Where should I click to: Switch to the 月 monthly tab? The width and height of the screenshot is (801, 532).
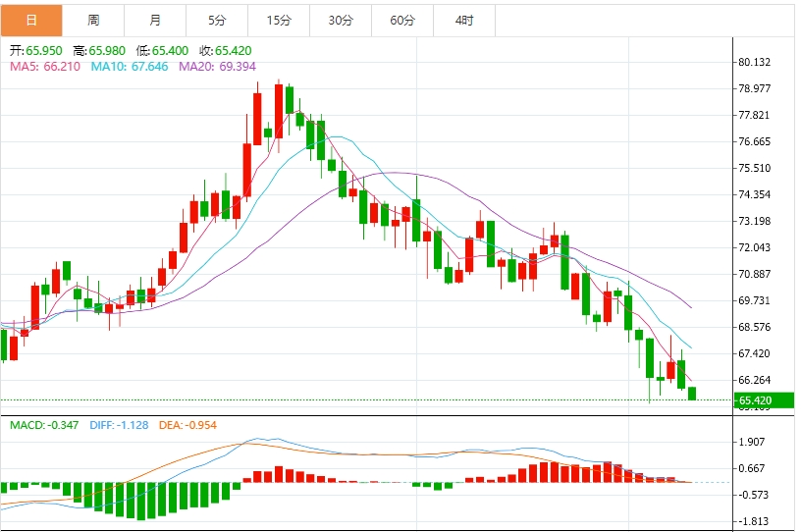coord(155,21)
